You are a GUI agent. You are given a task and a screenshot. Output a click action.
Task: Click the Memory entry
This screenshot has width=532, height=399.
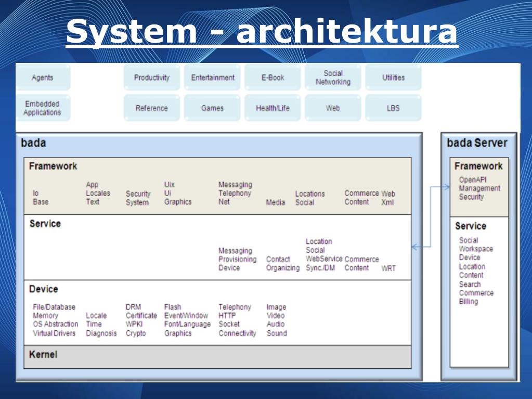45,316
